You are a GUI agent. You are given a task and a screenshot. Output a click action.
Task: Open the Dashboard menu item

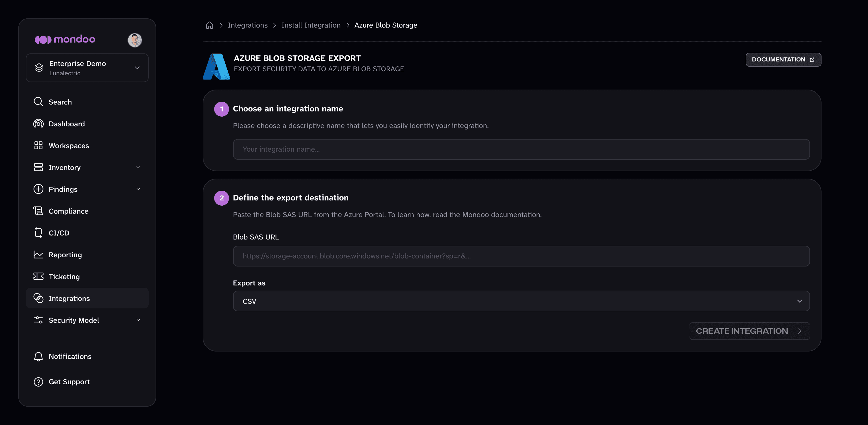pos(87,124)
